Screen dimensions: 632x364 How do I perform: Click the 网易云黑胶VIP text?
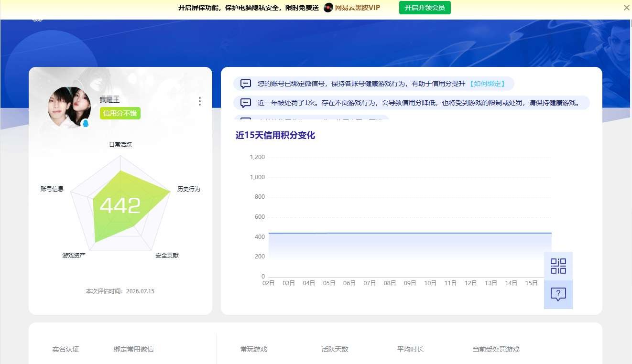coord(358,8)
